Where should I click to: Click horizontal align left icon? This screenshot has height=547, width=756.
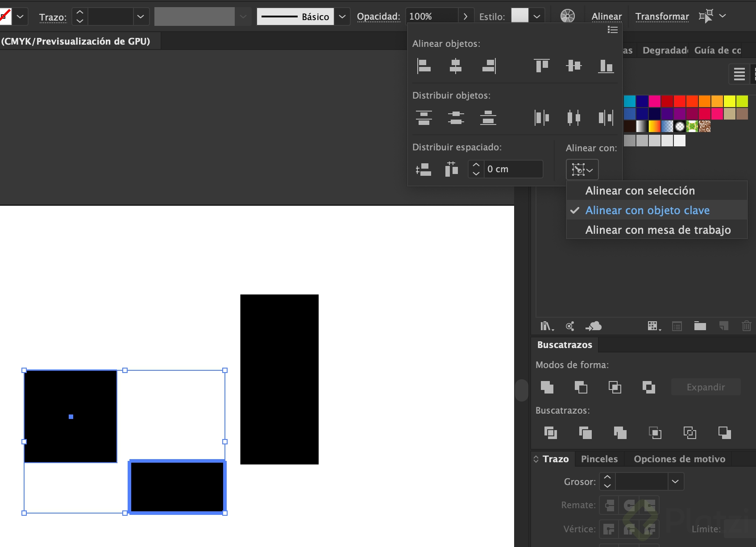424,66
